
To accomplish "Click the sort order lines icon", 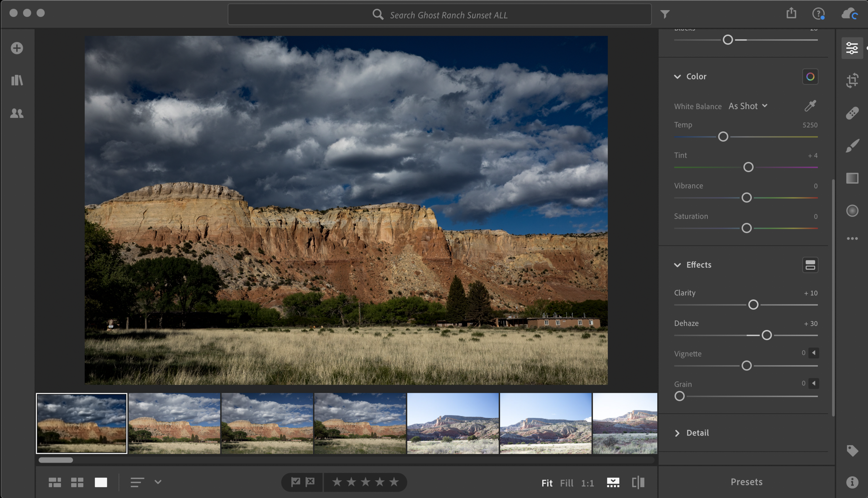I will click(x=137, y=482).
